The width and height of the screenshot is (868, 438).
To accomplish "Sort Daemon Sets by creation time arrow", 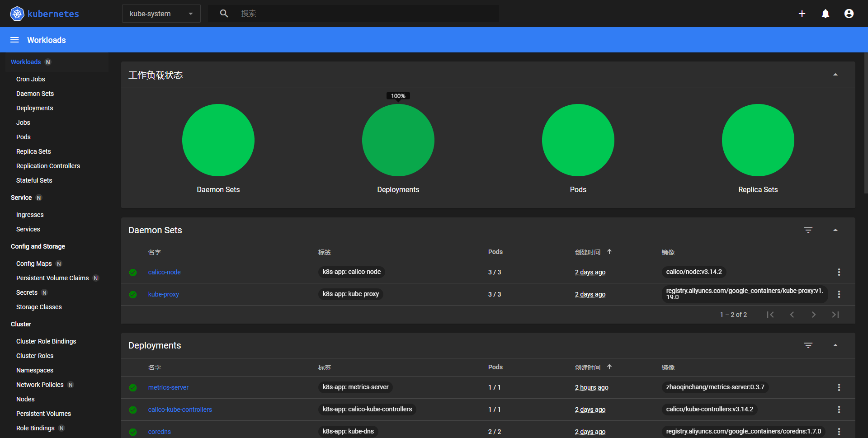I will (x=609, y=252).
